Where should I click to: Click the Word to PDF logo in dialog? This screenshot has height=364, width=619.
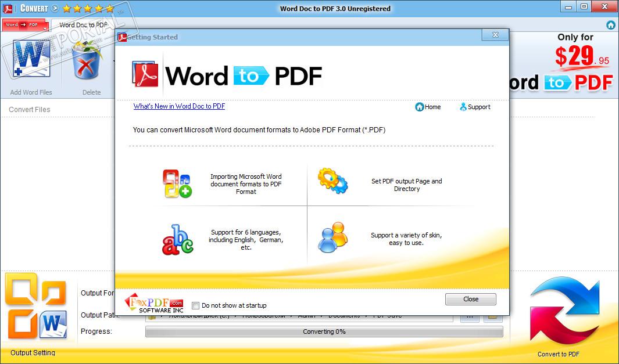[x=227, y=75]
